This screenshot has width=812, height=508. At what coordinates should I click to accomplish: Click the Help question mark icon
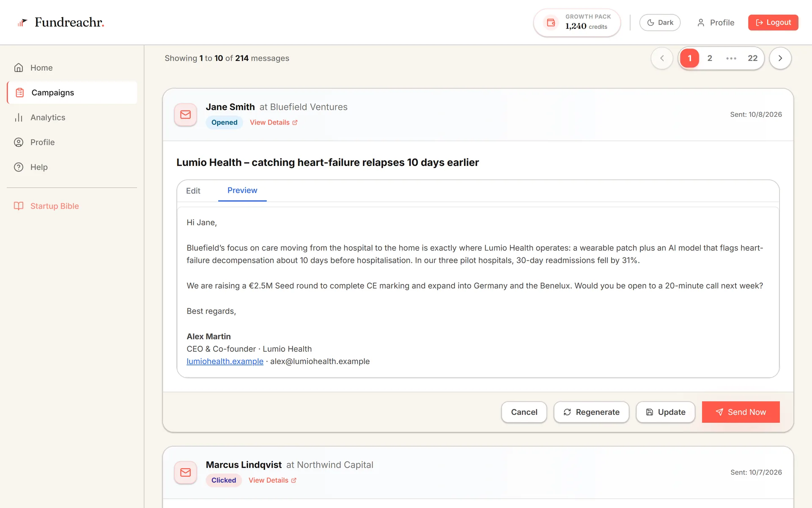tap(19, 167)
